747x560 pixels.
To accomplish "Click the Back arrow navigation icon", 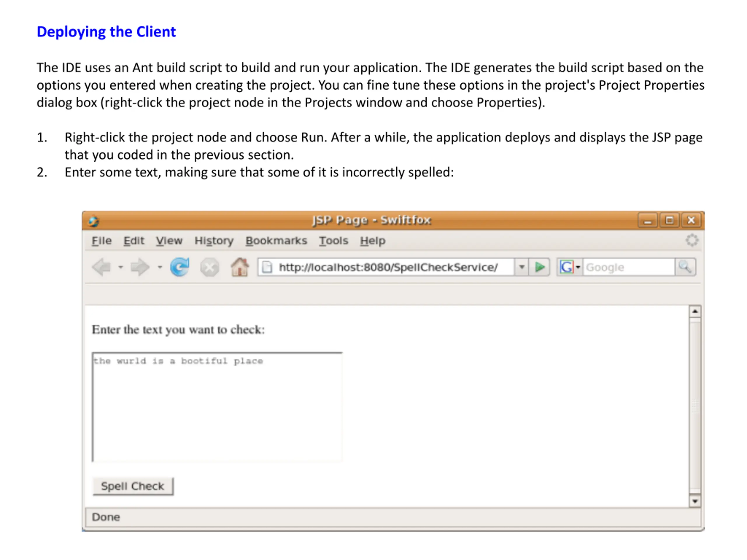I will pos(102,267).
